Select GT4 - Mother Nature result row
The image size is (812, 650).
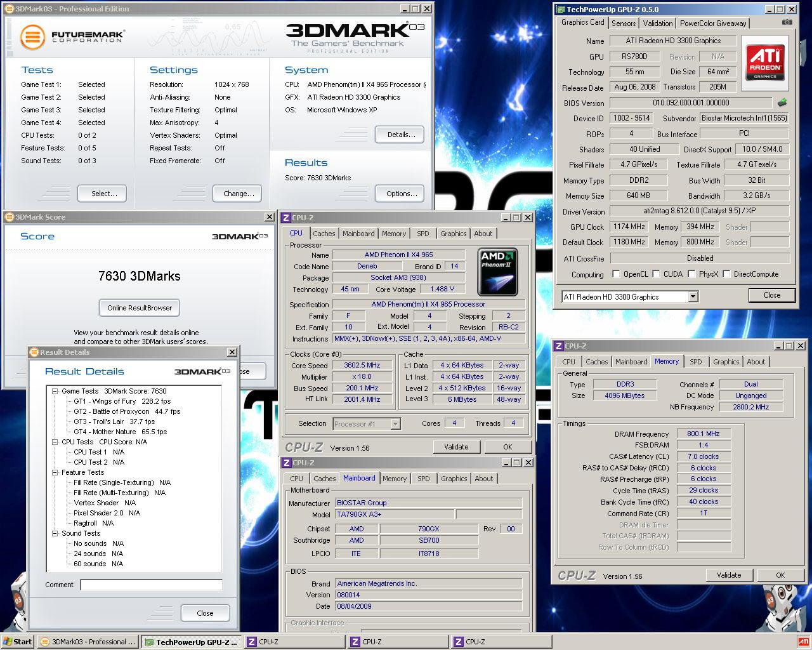(120, 432)
